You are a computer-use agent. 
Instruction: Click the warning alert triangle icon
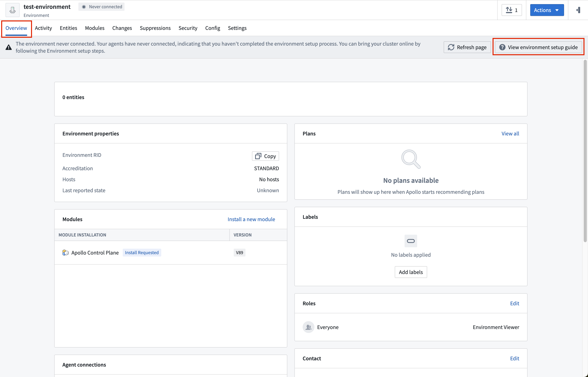tap(9, 47)
